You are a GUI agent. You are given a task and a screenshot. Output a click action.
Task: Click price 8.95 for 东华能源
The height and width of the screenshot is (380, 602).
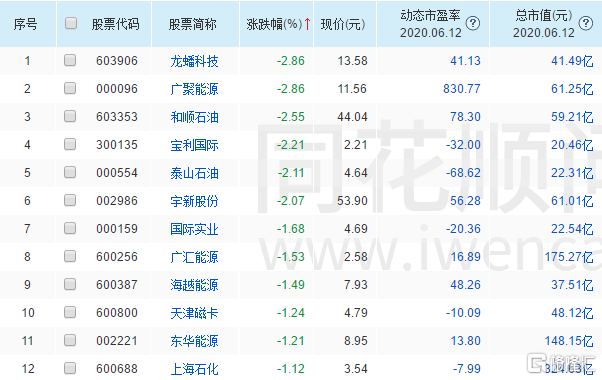(356, 341)
